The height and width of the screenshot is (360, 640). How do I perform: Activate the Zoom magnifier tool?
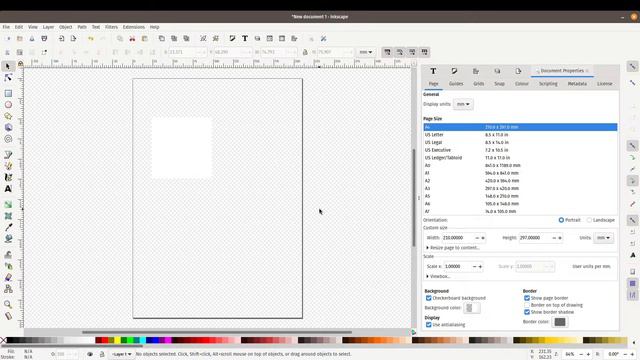8,304
